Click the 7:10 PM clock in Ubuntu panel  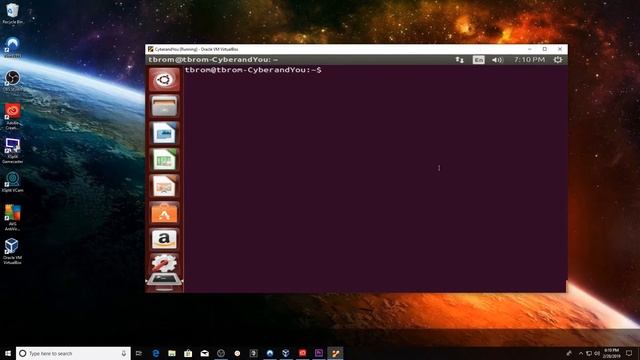pos(529,60)
